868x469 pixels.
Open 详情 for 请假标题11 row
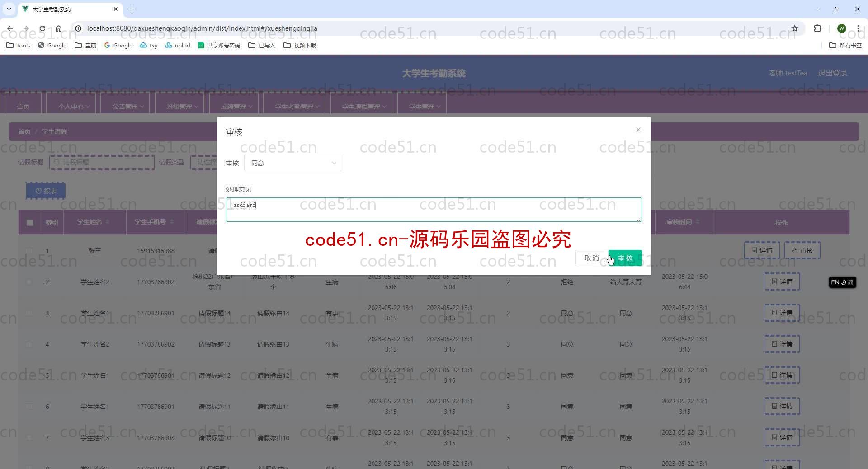[782, 406]
